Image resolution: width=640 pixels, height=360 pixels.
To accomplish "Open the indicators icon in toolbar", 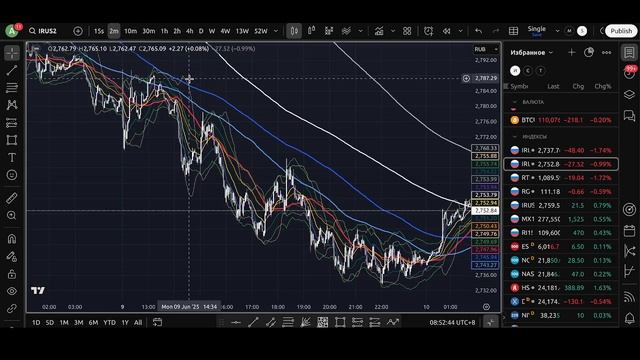I will click(379, 31).
